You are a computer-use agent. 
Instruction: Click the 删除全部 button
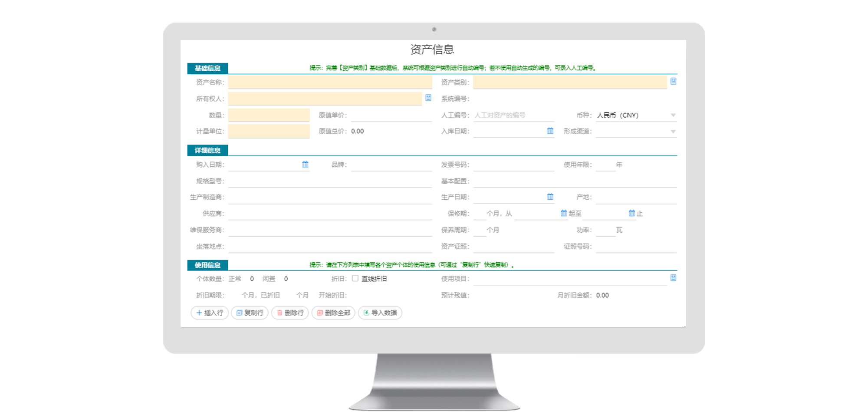pyautogui.click(x=333, y=313)
